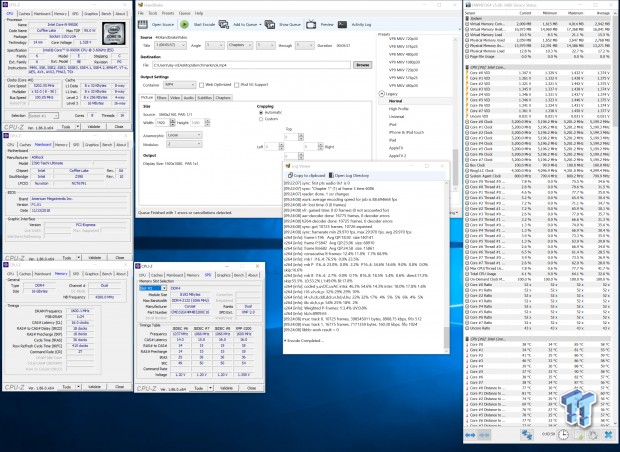Click the Browse button for destination file

[x=362, y=65]
